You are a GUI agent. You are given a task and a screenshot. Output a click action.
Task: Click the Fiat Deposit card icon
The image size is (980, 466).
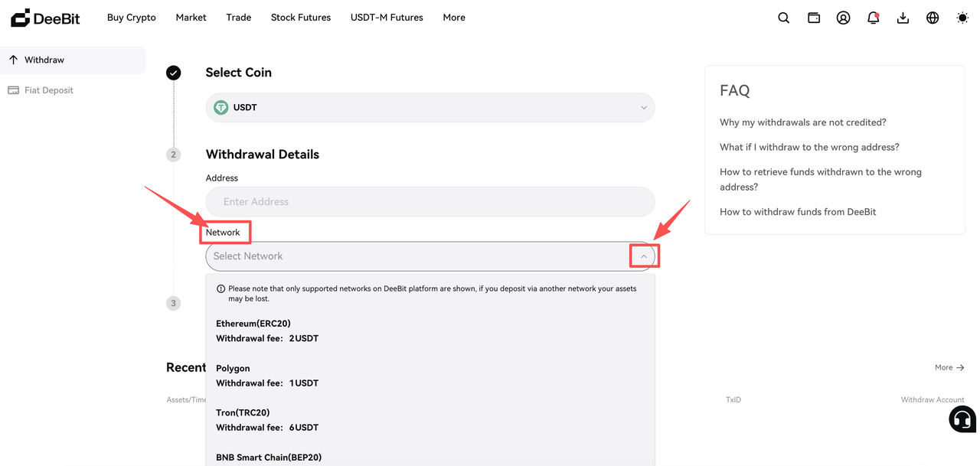pos(13,90)
